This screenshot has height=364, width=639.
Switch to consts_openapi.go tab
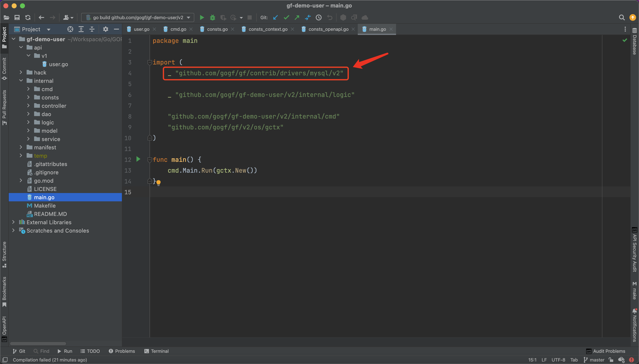(328, 29)
